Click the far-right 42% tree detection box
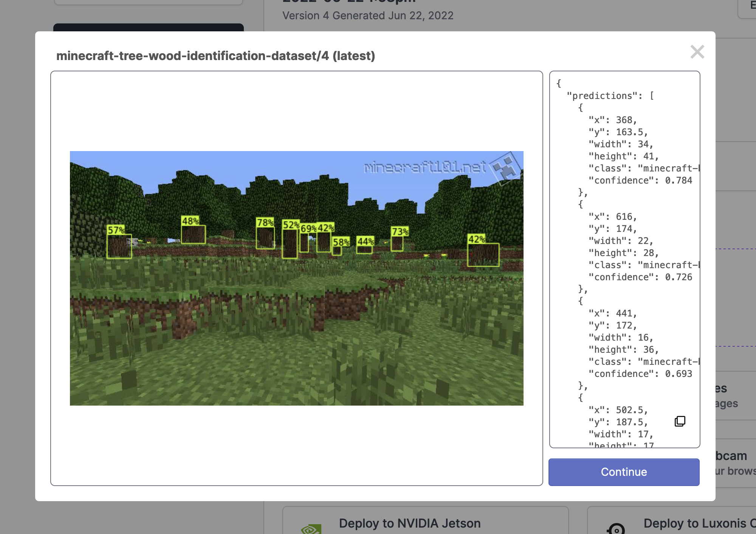Viewport: 756px width, 534px height. (x=483, y=255)
